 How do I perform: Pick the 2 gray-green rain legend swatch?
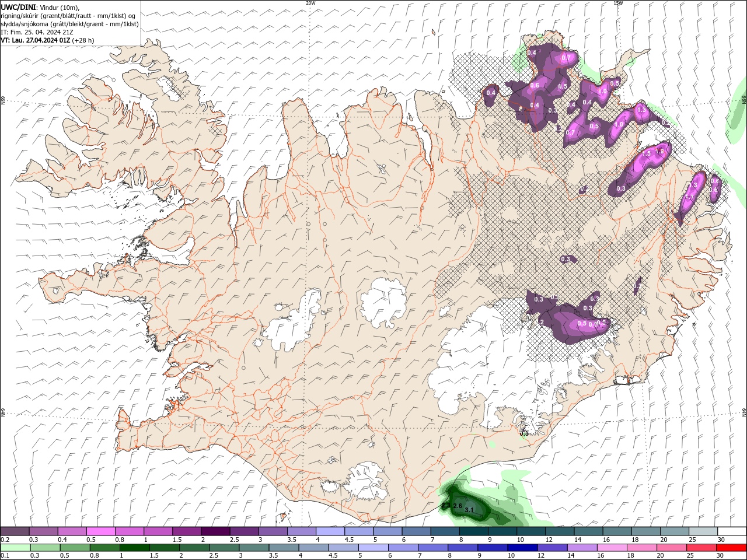pyautogui.click(x=194, y=548)
